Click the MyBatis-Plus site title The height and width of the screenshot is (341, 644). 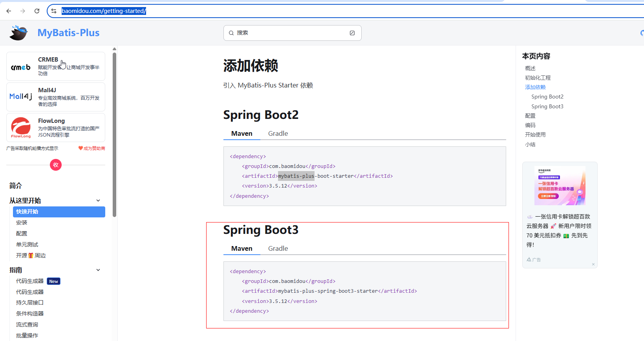tap(68, 33)
